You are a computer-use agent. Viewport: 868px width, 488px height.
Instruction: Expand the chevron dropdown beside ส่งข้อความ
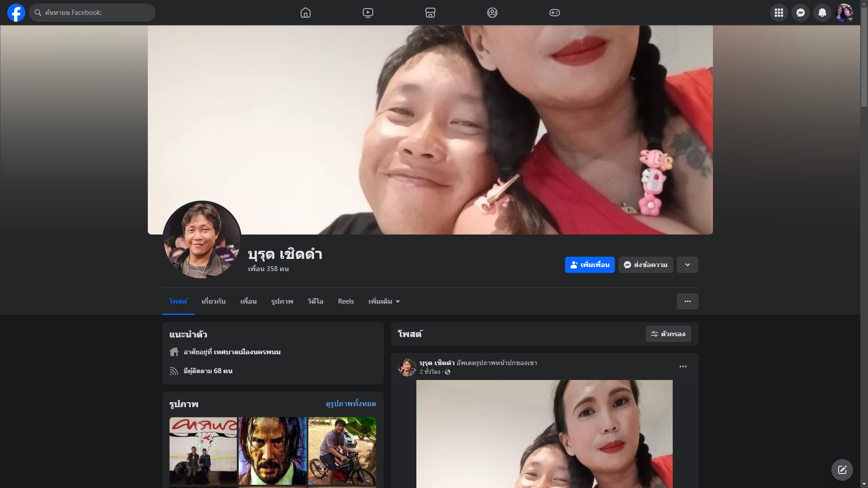(x=687, y=265)
